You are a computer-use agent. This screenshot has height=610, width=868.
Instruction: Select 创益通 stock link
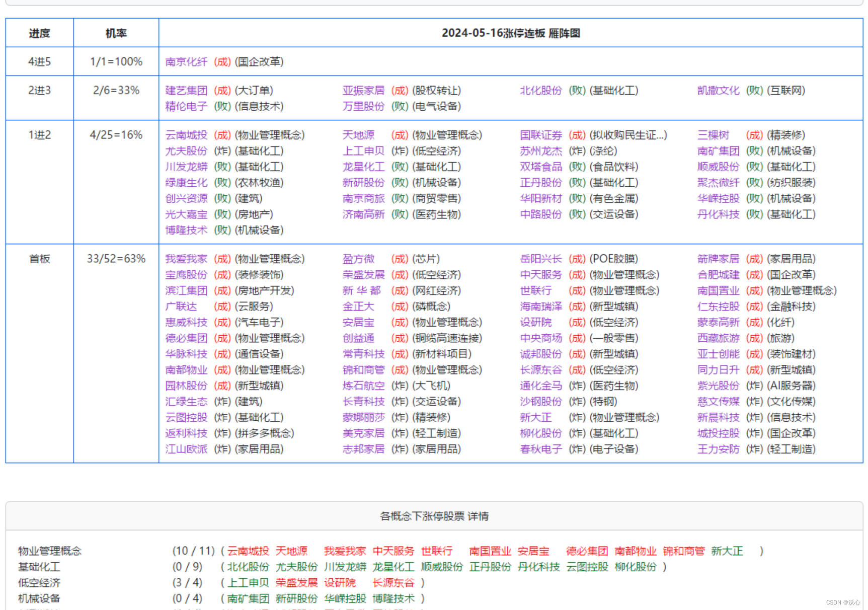[358, 338]
